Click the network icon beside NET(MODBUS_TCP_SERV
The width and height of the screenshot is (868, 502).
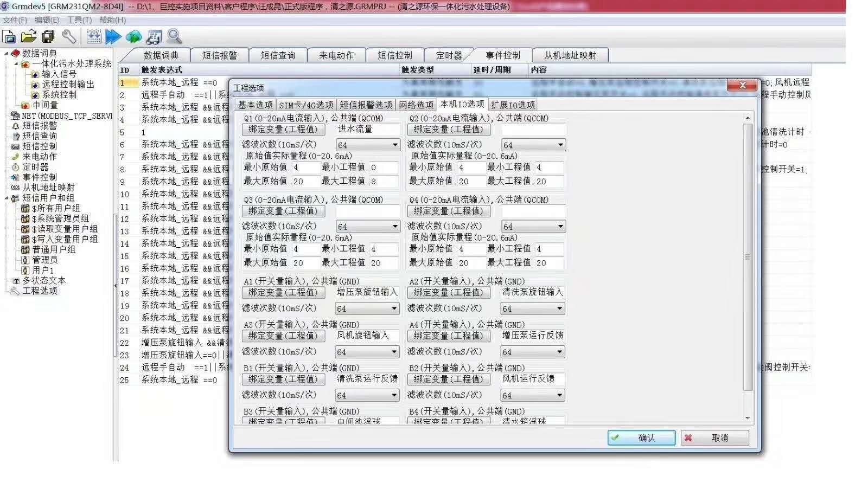point(15,115)
